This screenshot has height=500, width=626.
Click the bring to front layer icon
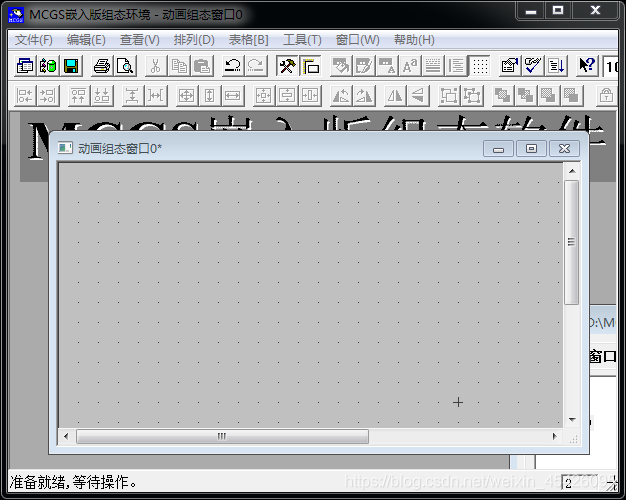[502, 96]
